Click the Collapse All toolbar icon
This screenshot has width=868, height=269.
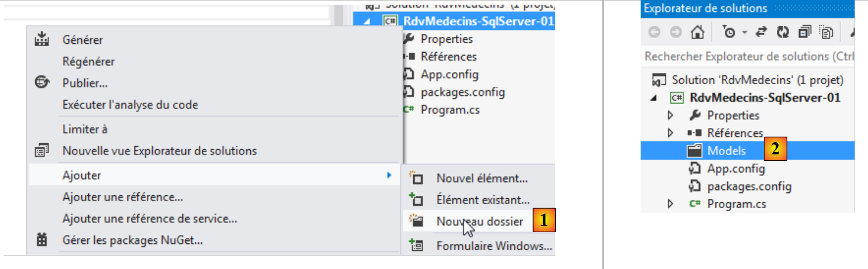[x=804, y=33]
